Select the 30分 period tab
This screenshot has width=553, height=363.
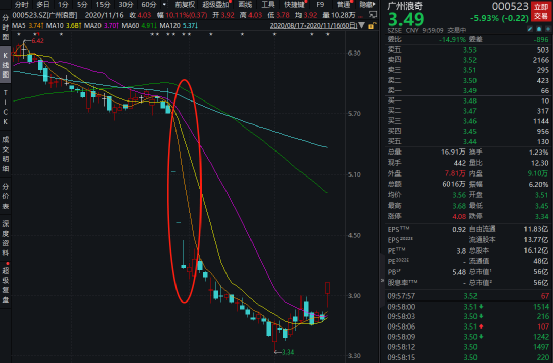pyautogui.click(x=126, y=5)
